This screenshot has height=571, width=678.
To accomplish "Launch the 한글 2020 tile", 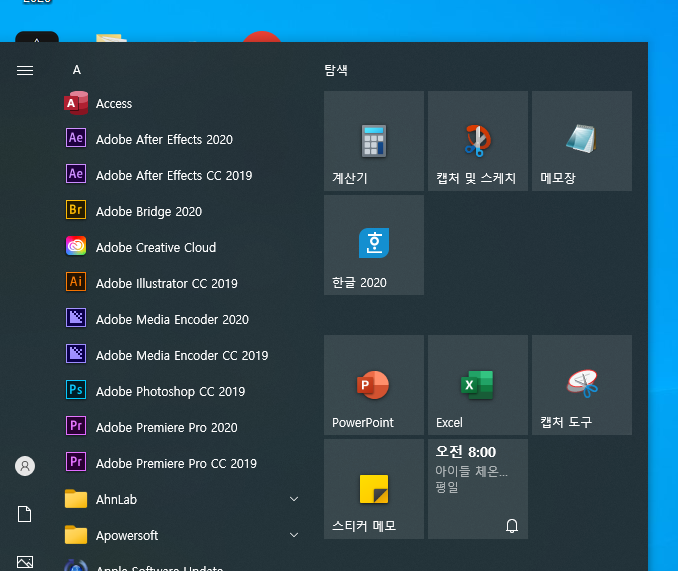I will (374, 245).
